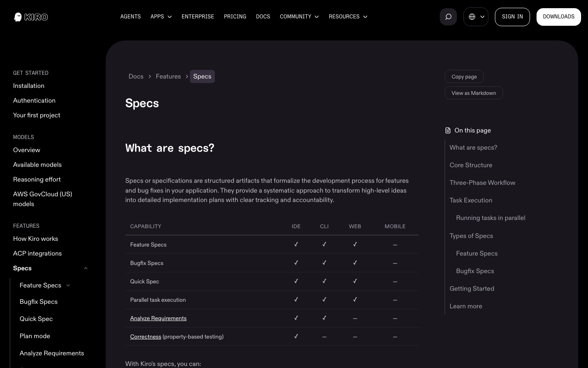This screenshot has height=368, width=588.
Task: Jump to Three-Phase Workflow section
Action: click(x=482, y=183)
